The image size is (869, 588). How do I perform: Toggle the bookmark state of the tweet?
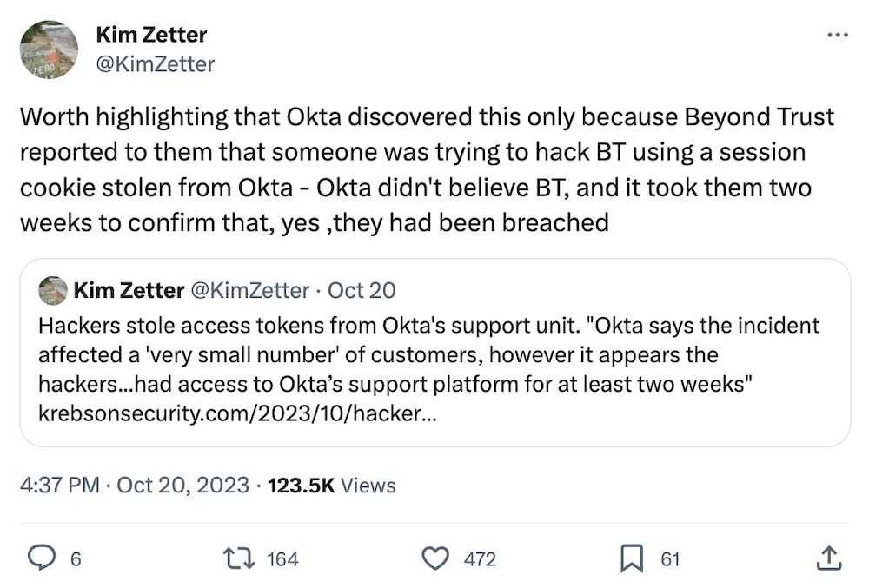[x=634, y=559]
